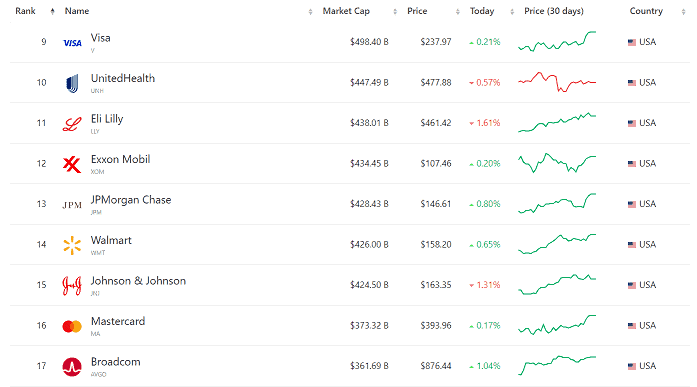Open the Visa company link
The height and width of the screenshot is (387, 697).
(100, 38)
